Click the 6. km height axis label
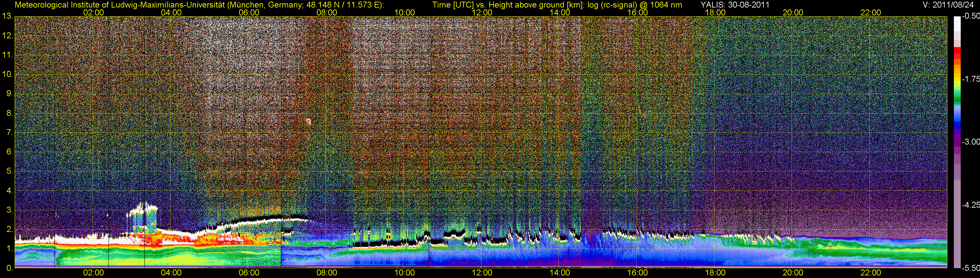The image size is (980, 278). [x=9, y=151]
